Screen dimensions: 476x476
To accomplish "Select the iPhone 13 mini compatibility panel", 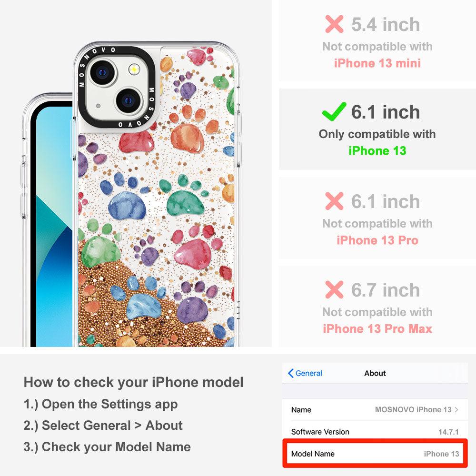I will (x=377, y=40).
